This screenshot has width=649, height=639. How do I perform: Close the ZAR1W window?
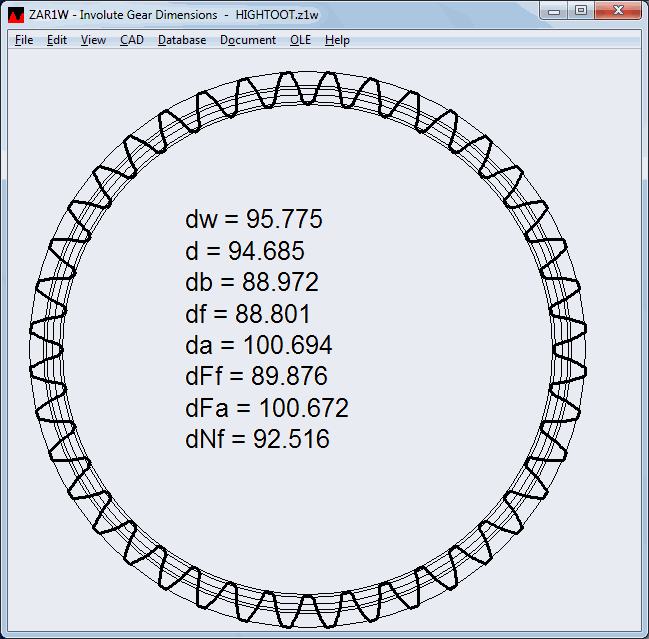tap(617, 10)
